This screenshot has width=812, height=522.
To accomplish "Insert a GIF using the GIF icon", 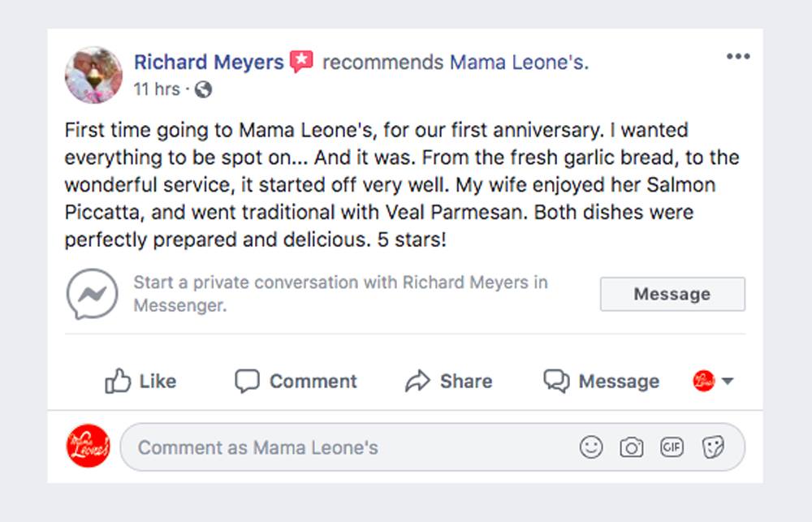I will tap(672, 447).
